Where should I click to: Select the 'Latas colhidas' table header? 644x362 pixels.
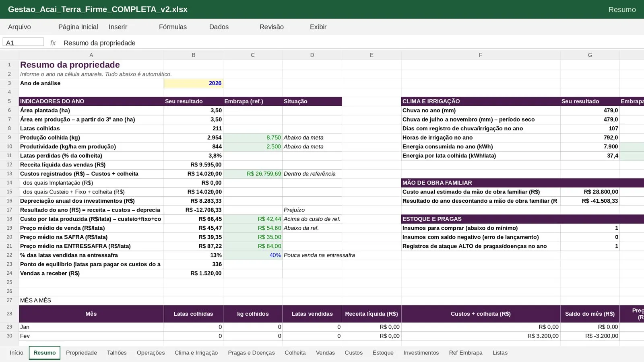(193, 314)
